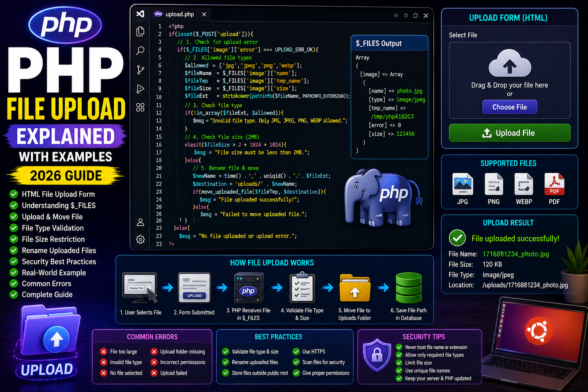Click the drag and drop file zone
Image resolution: width=588 pixels, height=392 pixels.
pyautogui.click(x=510, y=80)
